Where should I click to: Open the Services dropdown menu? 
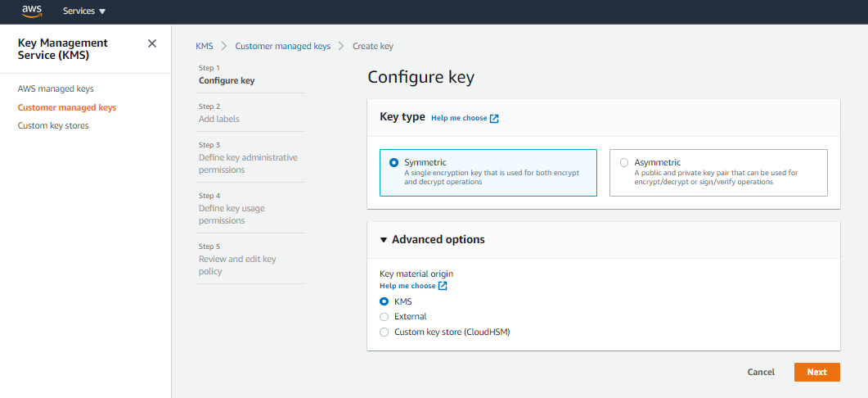point(84,11)
